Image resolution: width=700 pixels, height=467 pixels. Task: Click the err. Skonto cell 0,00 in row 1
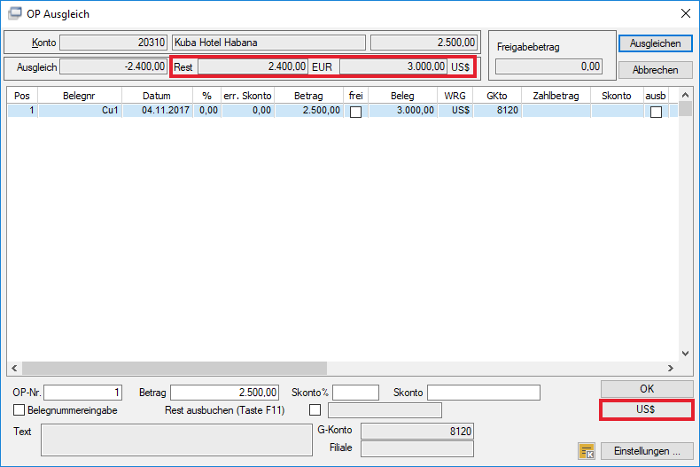pyautogui.click(x=248, y=110)
